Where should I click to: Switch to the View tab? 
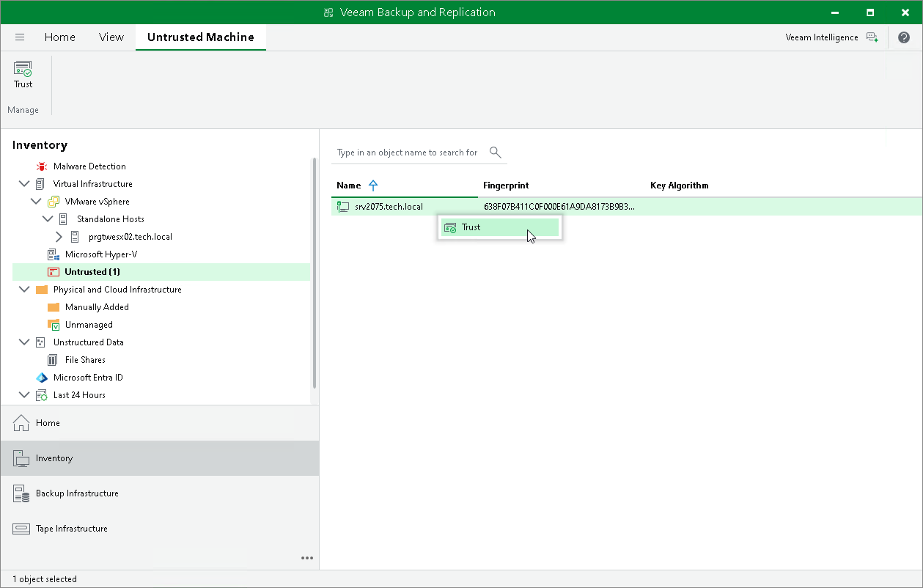(x=111, y=37)
